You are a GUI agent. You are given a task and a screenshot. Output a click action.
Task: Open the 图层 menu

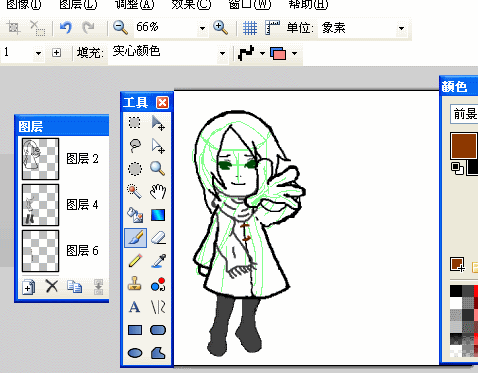point(78,4)
